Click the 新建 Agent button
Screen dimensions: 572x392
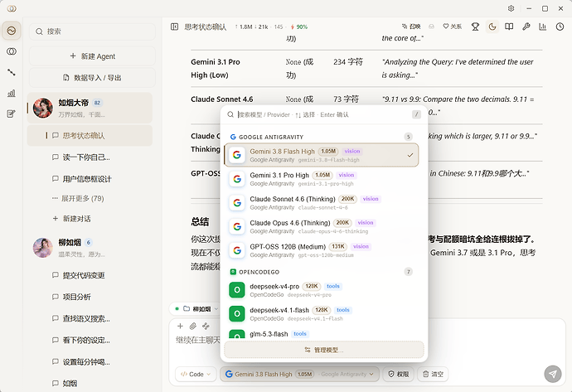tap(92, 56)
